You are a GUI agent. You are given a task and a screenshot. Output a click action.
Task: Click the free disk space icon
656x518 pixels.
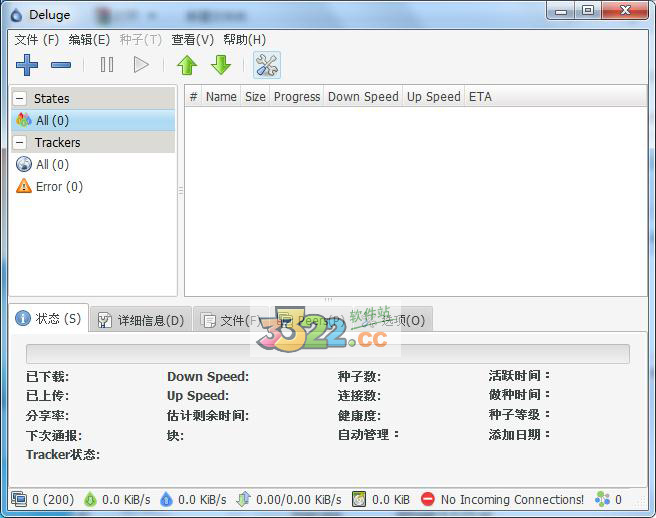point(359,499)
